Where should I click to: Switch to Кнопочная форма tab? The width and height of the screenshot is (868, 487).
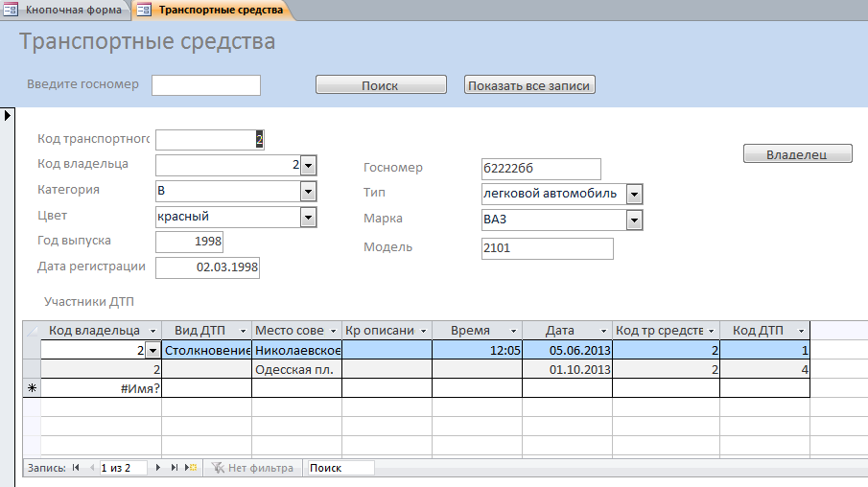(64, 10)
